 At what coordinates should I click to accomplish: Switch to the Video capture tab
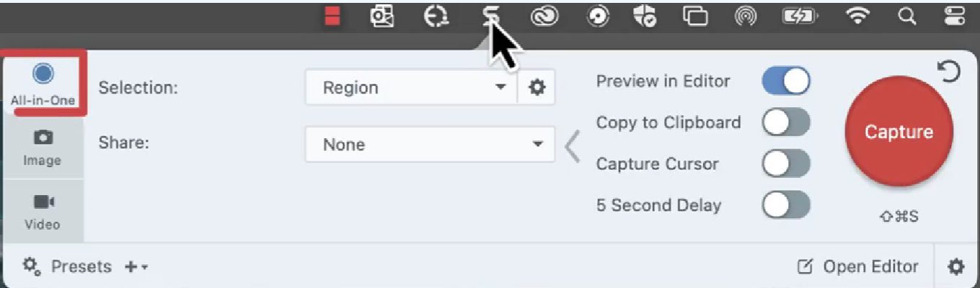pos(42,212)
